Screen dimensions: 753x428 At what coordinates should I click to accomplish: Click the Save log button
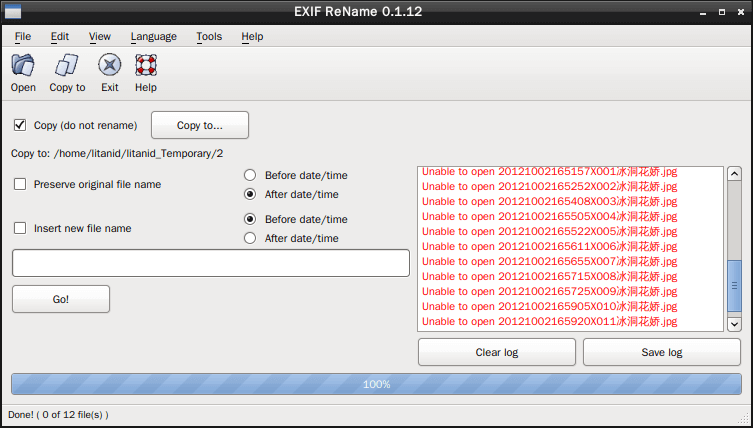point(662,352)
